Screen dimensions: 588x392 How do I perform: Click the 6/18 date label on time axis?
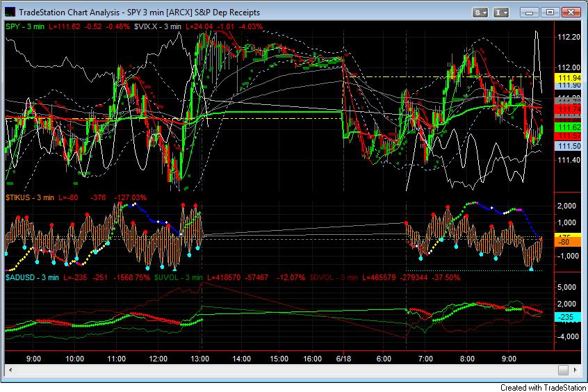pos(343,359)
